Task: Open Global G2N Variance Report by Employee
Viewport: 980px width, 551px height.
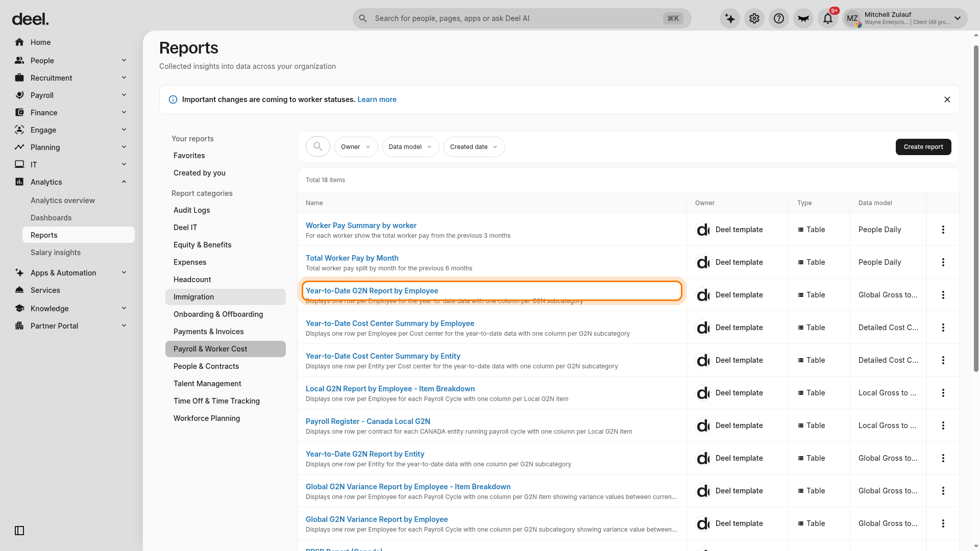Action: pos(377,519)
